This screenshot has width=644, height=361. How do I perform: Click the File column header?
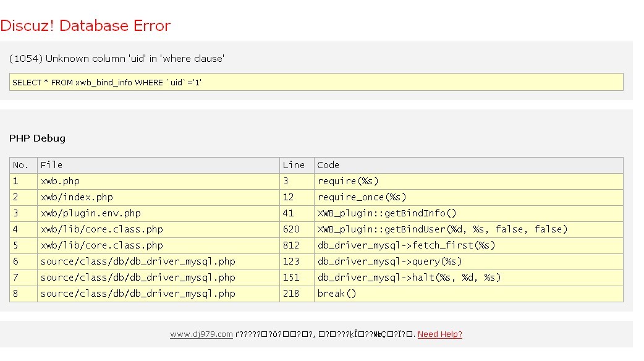pos(159,165)
